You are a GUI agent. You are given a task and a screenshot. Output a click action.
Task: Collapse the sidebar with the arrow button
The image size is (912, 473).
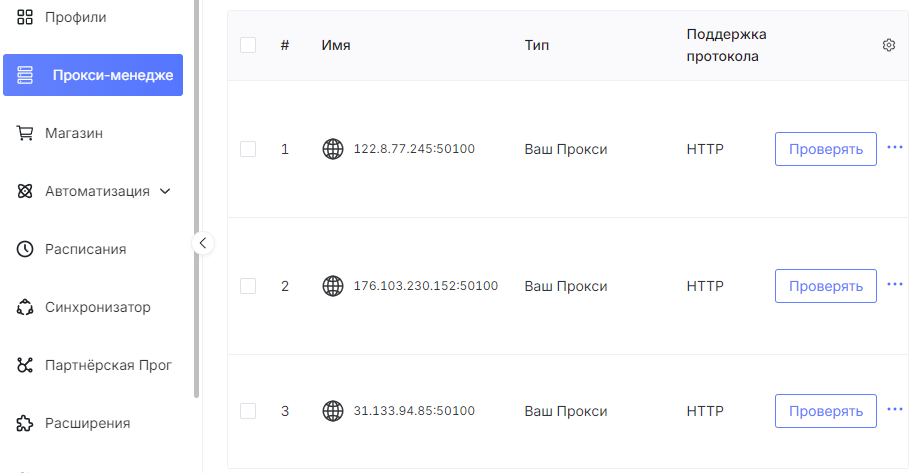pos(202,243)
